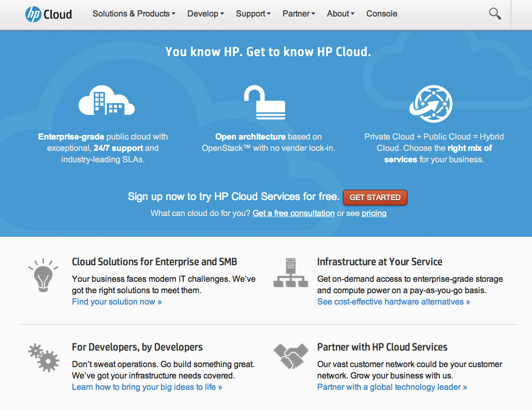Go to Console in the navigation bar
The height and width of the screenshot is (409, 532).
[x=382, y=13]
